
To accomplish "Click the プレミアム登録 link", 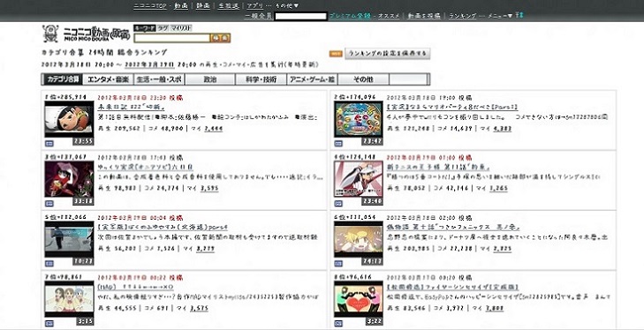I will [350, 16].
